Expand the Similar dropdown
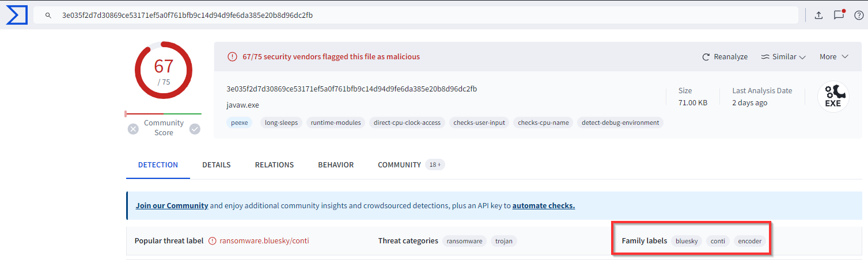Viewport: 868px width, 260px height. click(783, 57)
